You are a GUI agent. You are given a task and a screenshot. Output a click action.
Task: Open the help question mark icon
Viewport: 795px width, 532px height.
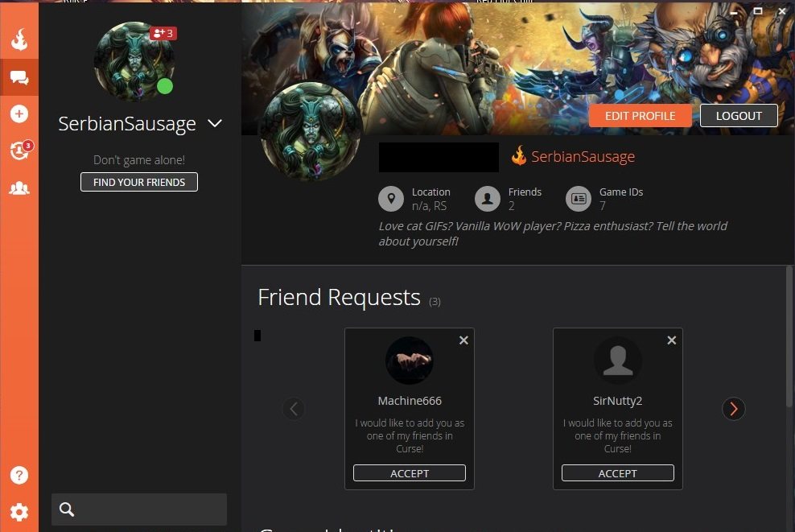(19, 475)
